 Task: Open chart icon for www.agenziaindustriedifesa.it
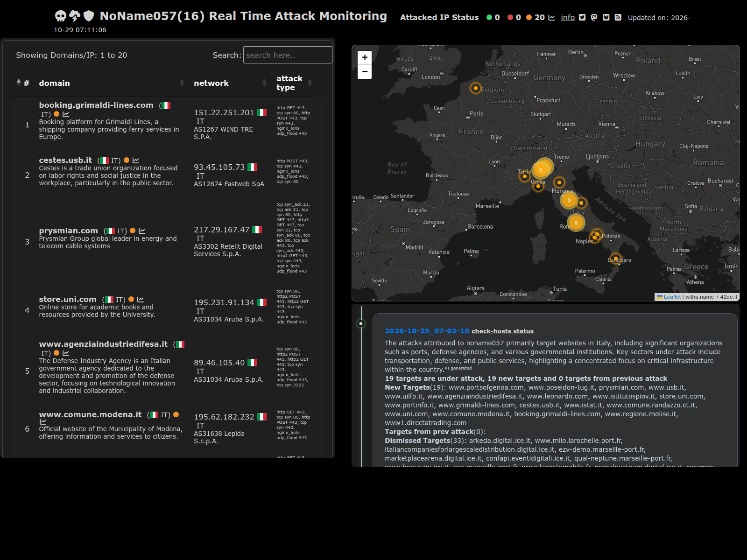[x=66, y=353]
